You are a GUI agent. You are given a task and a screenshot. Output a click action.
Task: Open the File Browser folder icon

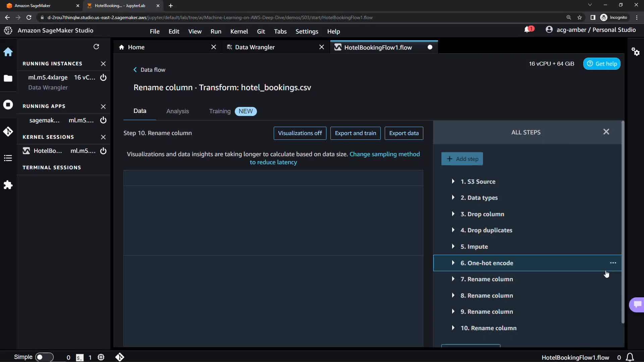[x=8, y=78]
